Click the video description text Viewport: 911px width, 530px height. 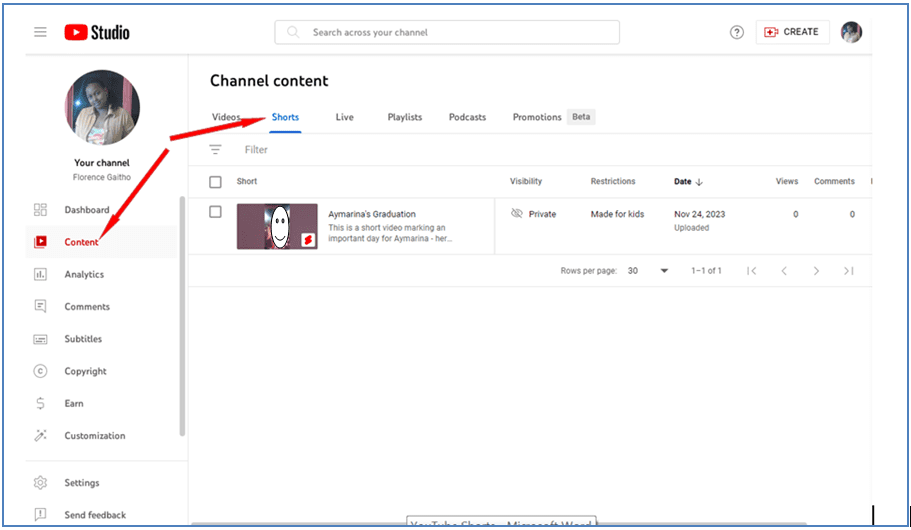pos(390,233)
